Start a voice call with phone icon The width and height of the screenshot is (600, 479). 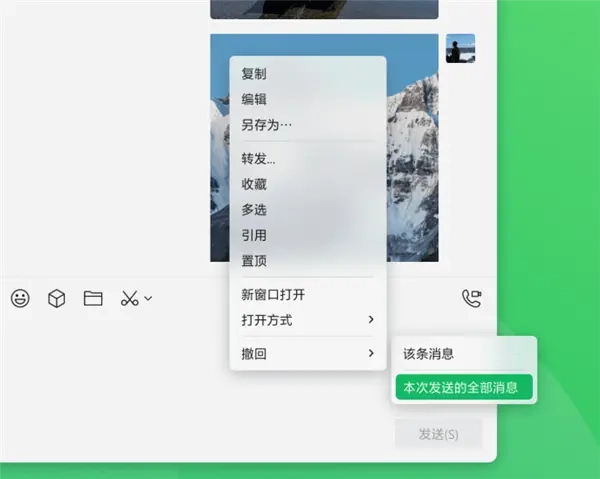point(471,298)
